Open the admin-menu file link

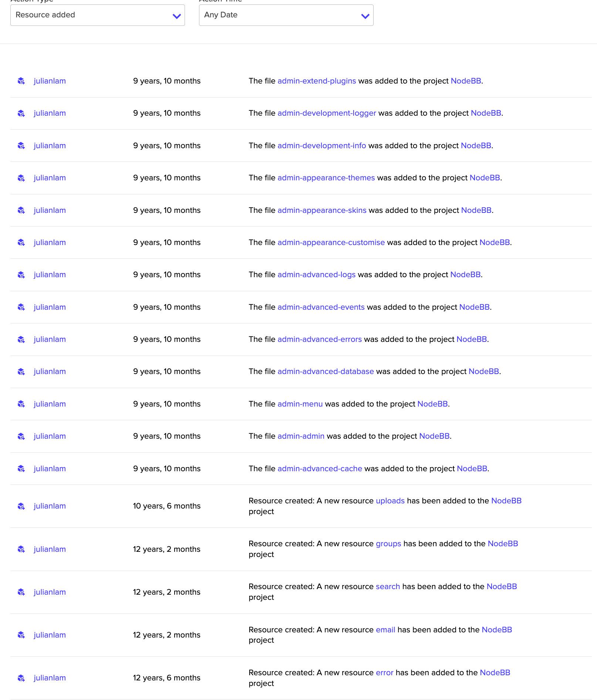[x=300, y=404]
